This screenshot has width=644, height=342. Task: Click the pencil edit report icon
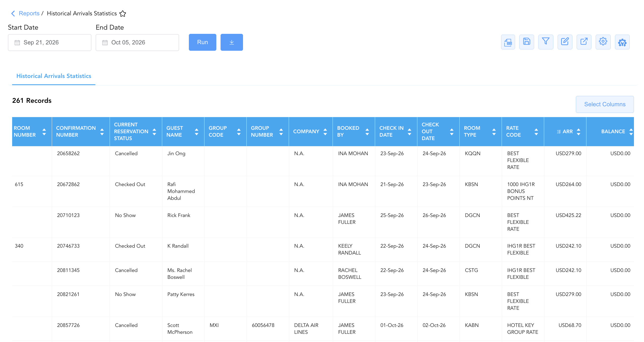(x=565, y=42)
